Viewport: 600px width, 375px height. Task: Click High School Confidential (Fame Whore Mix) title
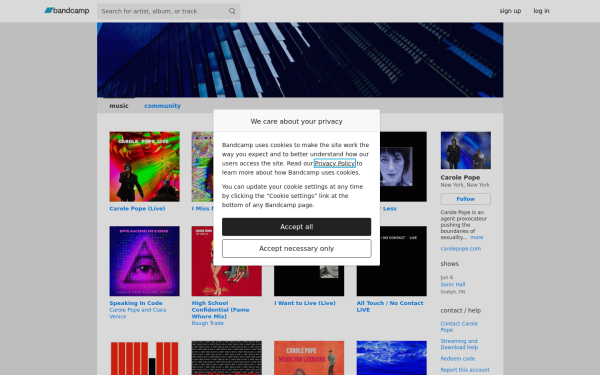tap(220, 310)
